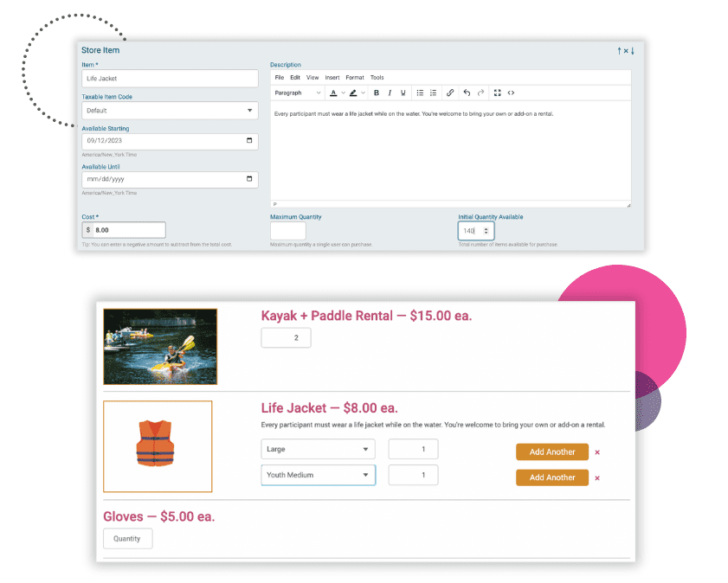Viewport: 728px width, 583px height.
Task: Open the text color dropdown arrow
Action: (343, 93)
